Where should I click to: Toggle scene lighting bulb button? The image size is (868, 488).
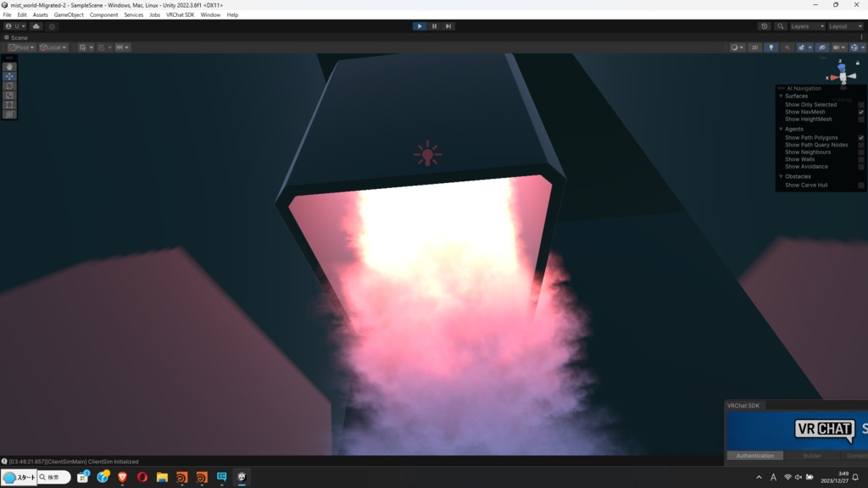point(771,47)
